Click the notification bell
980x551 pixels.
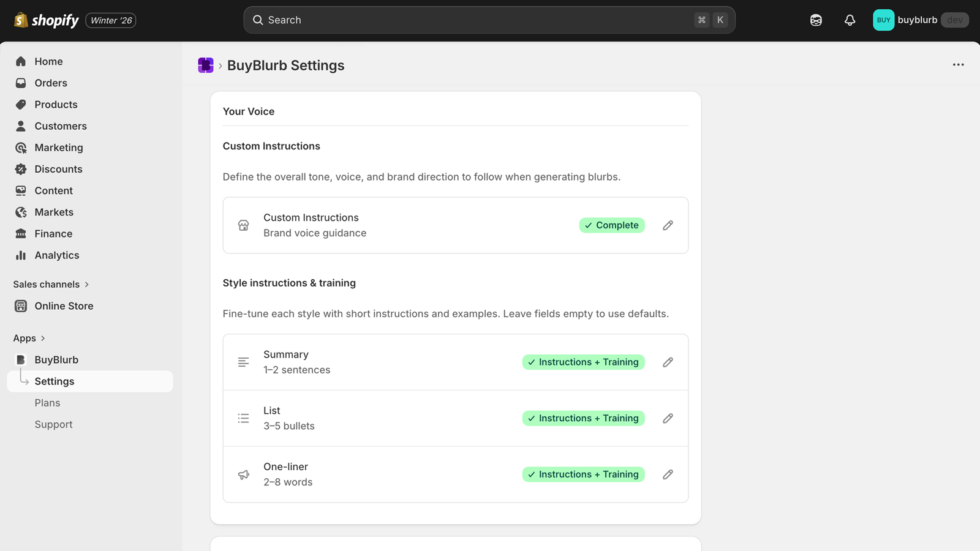pos(850,20)
